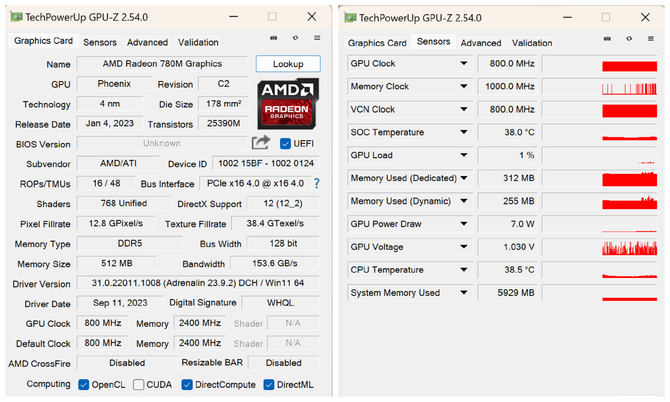The width and height of the screenshot is (670, 402).
Task: Click the Bus Interface question mark icon
Action: tap(317, 184)
